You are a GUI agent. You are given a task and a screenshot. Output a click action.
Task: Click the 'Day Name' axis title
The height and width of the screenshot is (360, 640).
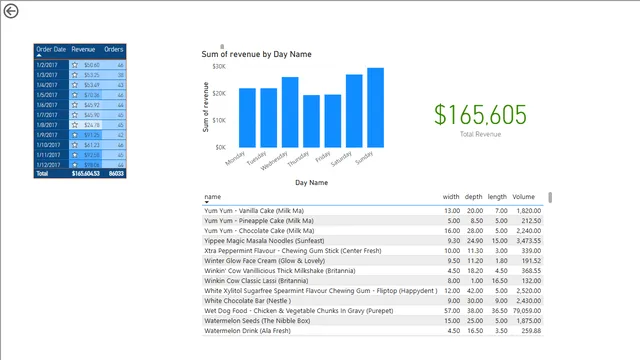pyautogui.click(x=311, y=182)
